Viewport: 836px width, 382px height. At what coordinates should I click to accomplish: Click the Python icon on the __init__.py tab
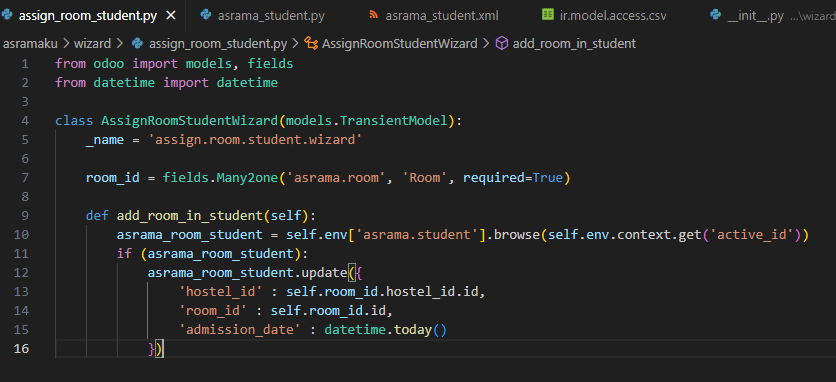(716, 14)
